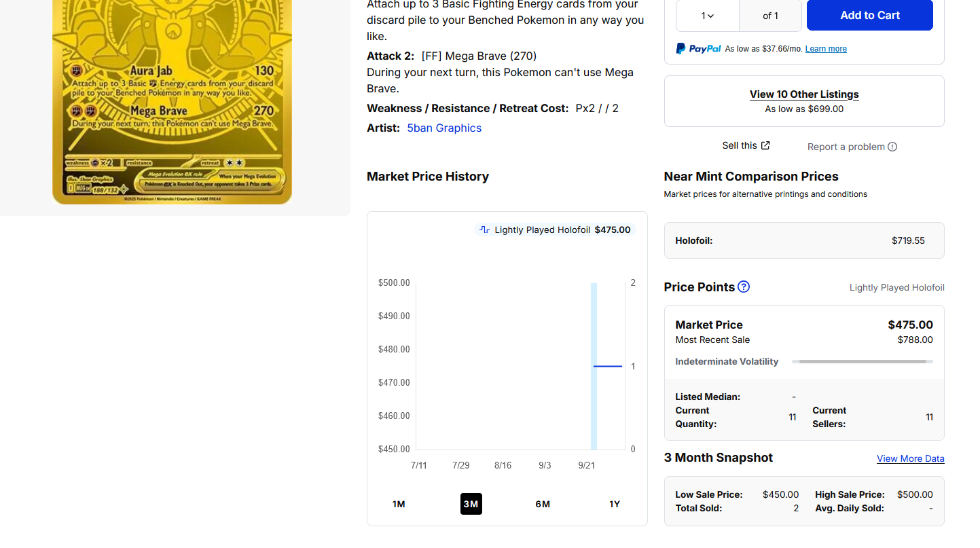980x548 pixels.
Task: Click the $500.00 chart axis label
Action: click(394, 282)
